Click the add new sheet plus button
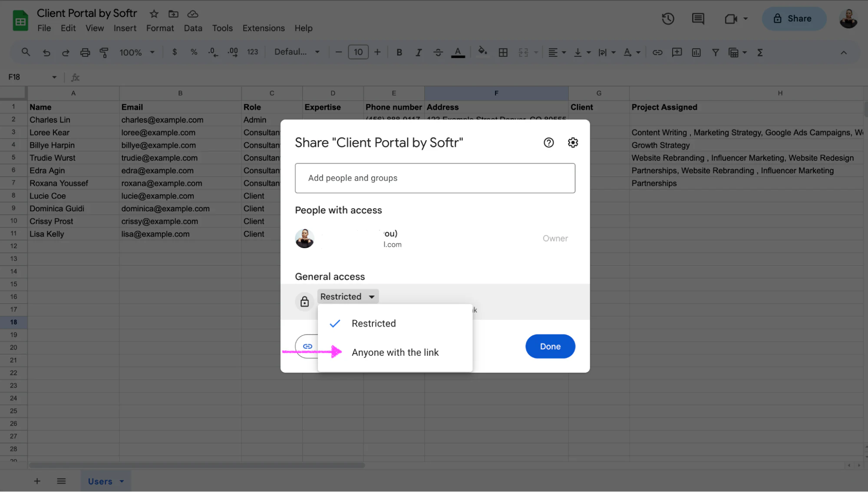The image size is (868, 492). click(x=37, y=481)
